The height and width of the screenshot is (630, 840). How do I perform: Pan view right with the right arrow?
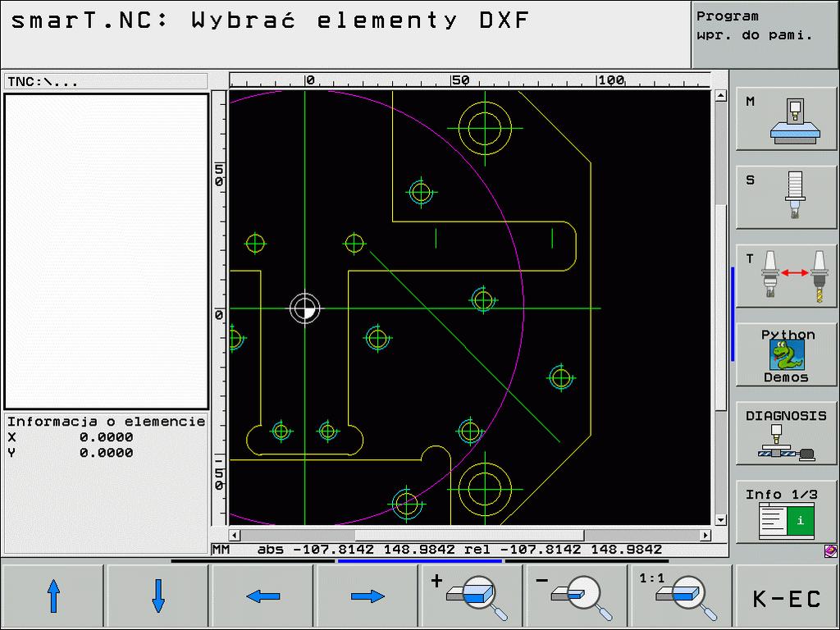tap(367, 597)
